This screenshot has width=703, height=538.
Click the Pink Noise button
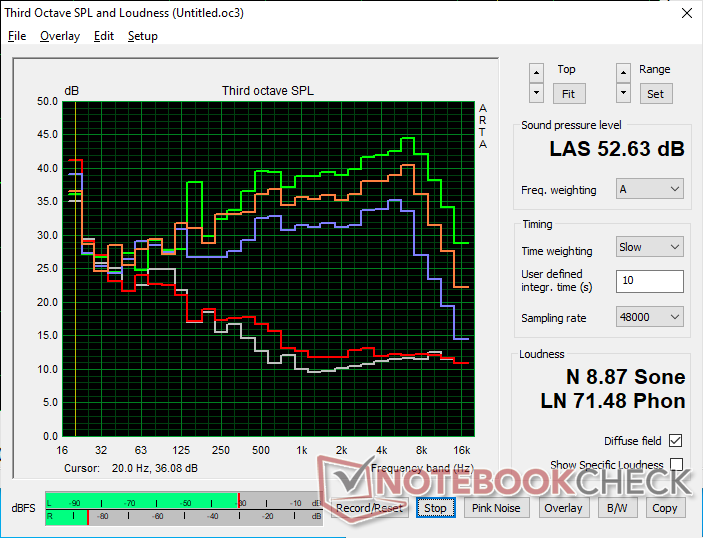(x=496, y=508)
